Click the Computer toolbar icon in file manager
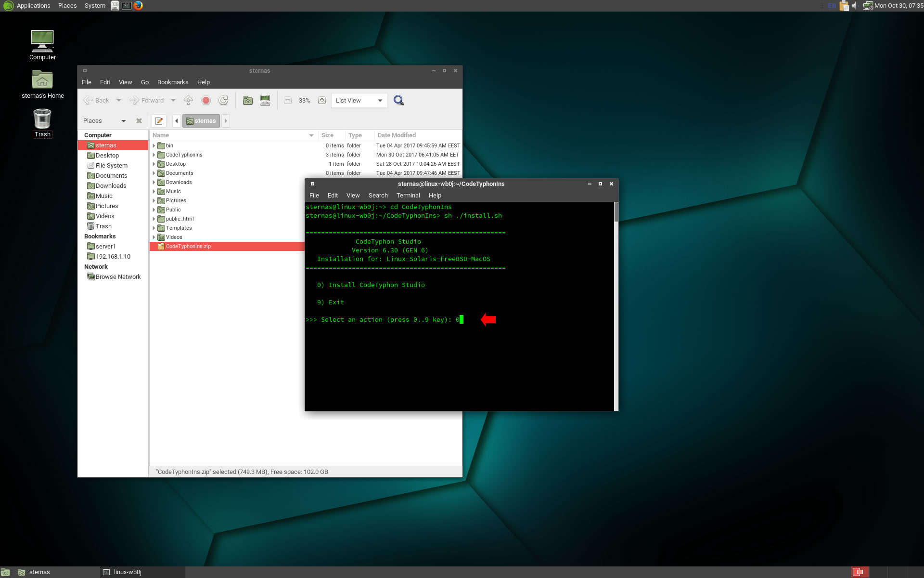 [265, 100]
